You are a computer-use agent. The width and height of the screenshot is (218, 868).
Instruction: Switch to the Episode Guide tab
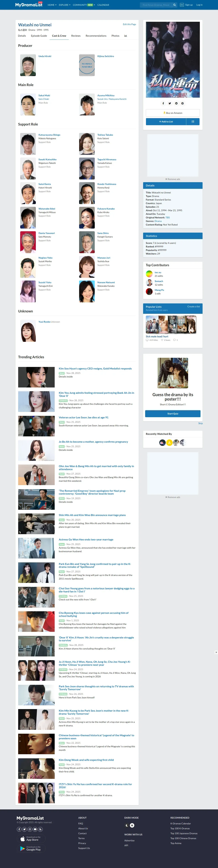click(x=39, y=36)
